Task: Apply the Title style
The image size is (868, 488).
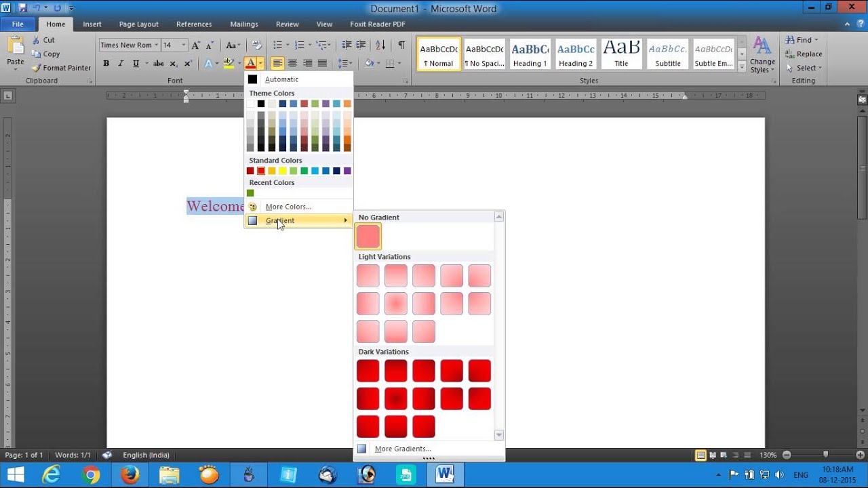Action: [x=621, y=54]
